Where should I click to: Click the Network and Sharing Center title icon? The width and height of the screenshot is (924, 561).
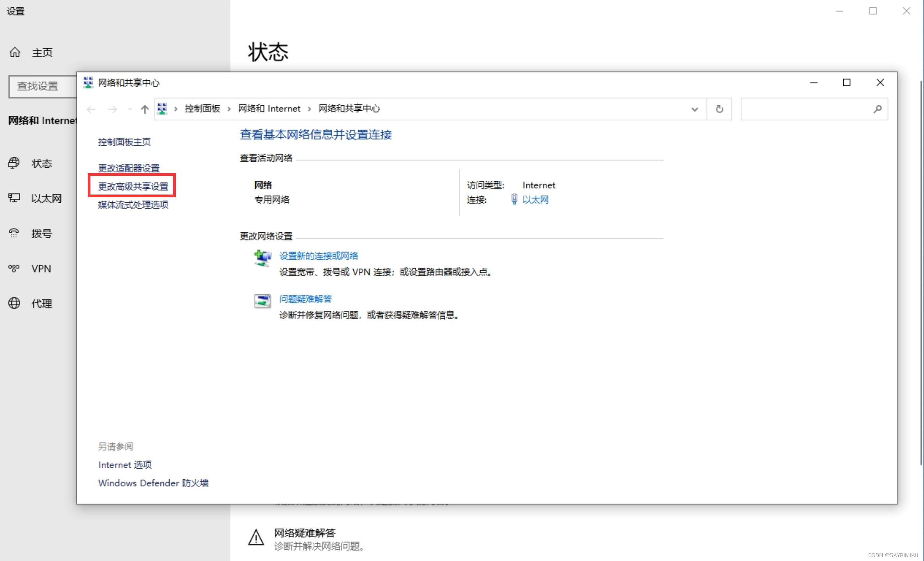[89, 82]
